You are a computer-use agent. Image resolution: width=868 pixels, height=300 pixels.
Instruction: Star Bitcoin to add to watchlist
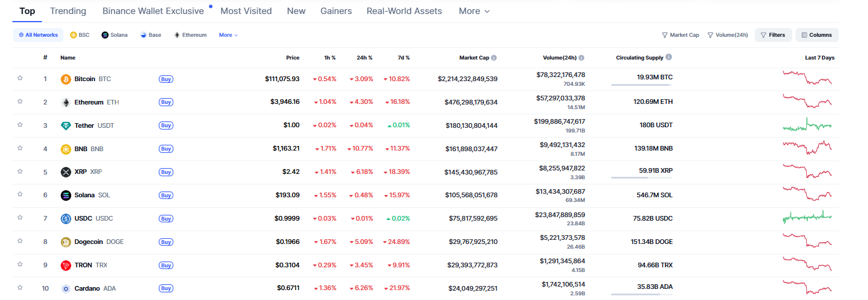pyautogui.click(x=20, y=78)
